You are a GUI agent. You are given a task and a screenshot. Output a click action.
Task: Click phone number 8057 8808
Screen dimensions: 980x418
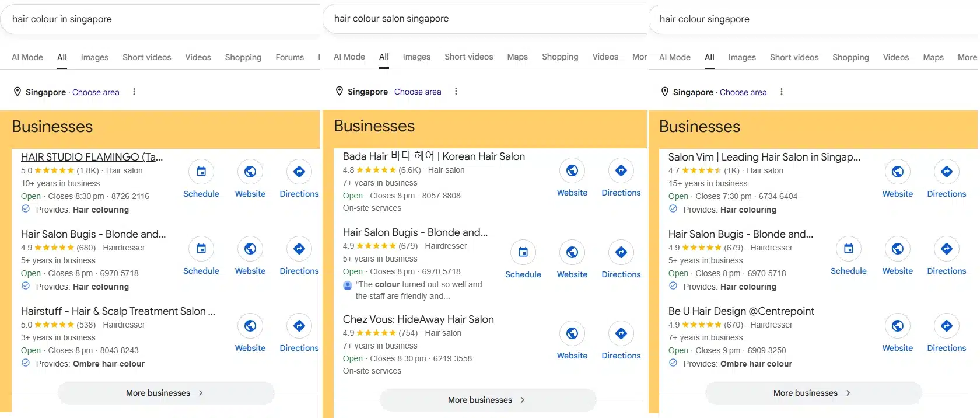tap(441, 196)
